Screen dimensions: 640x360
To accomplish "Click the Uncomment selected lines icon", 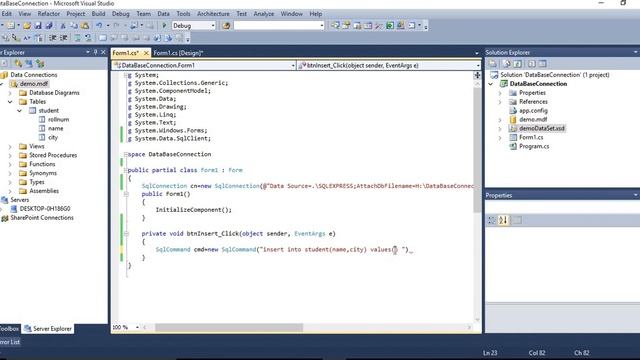I will [88, 38].
